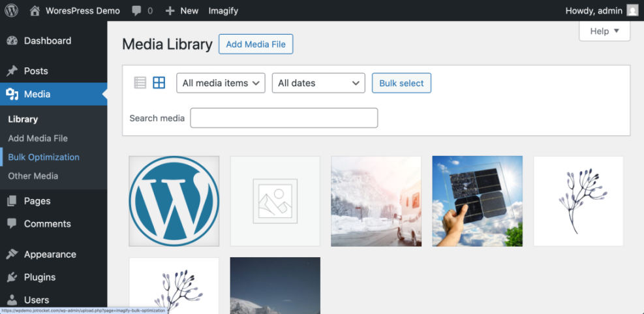
Task: Click the Search media input field
Action: click(284, 118)
